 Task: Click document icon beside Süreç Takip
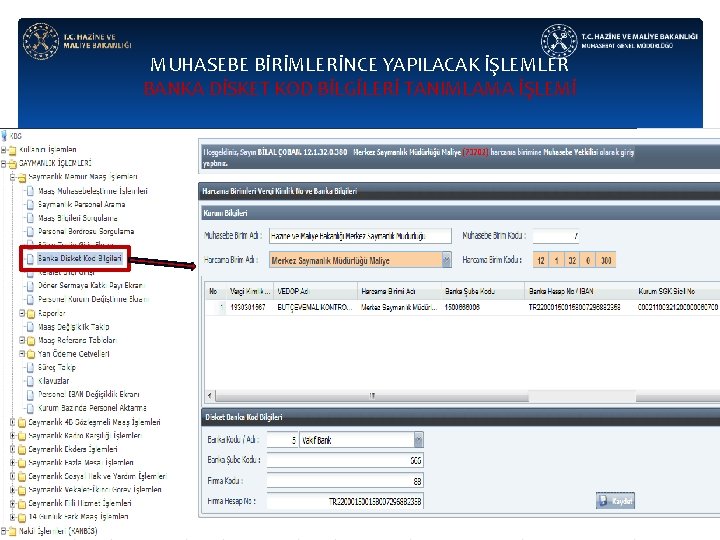[x=30, y=367]
